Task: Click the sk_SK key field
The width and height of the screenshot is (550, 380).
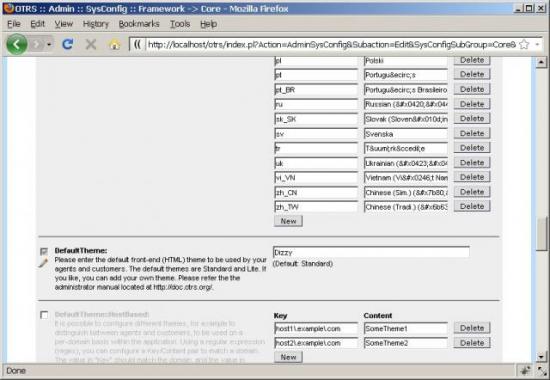Action: (x=316, y=119)
